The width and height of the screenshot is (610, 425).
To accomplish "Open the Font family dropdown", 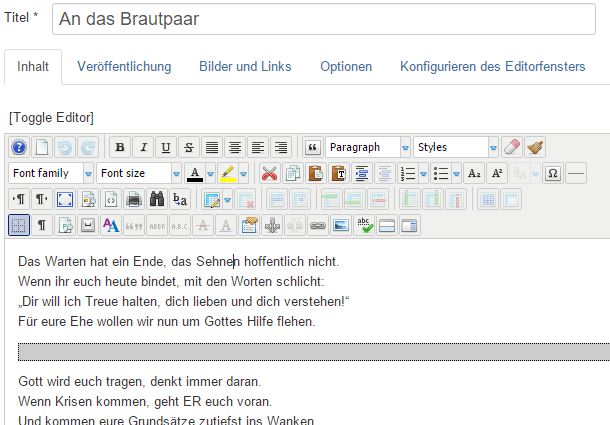I will (x=51, y=173).
